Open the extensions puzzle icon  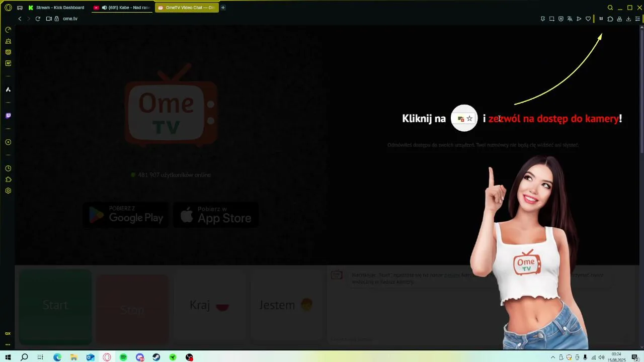click(610, 19)
